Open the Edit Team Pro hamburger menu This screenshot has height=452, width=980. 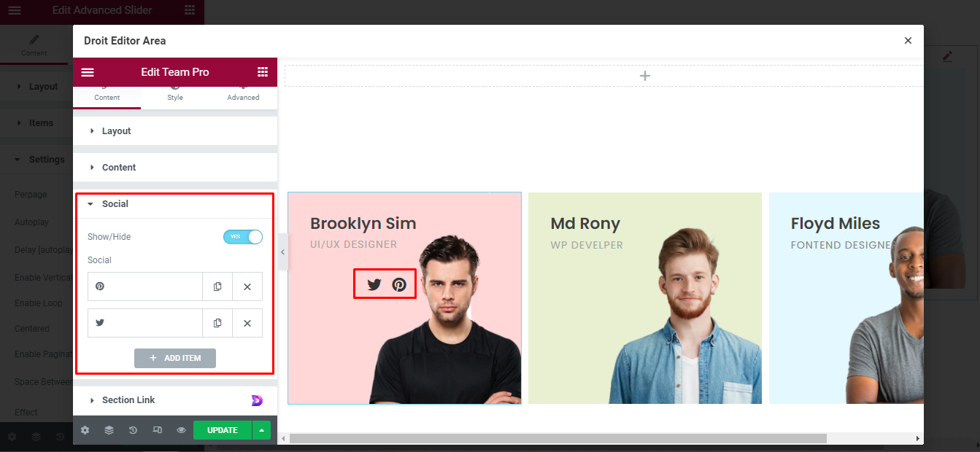coord(88,72)
